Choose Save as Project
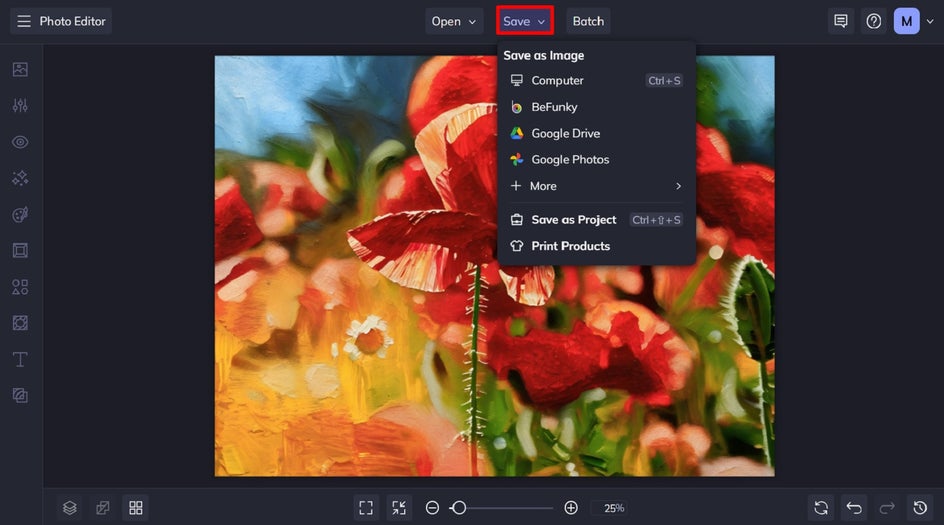Screen dimensions: 944x525 596,220
